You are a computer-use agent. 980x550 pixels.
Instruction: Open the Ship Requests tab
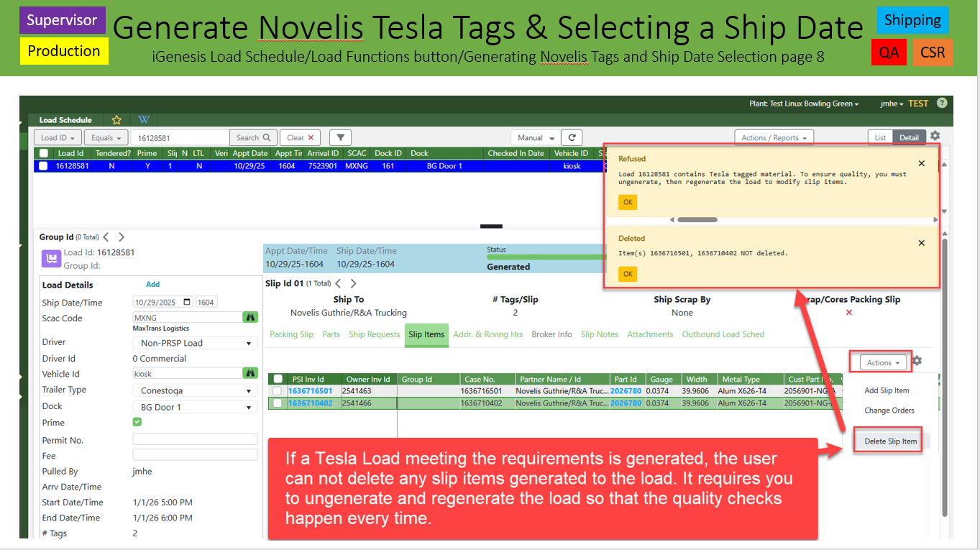click(374, 334)
